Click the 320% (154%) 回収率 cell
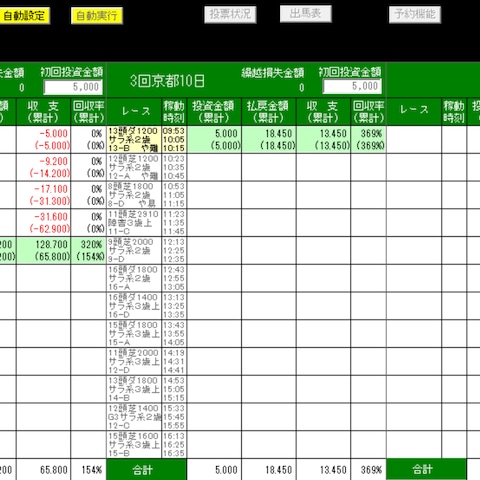The image size is (480, 480). [89, 250]
